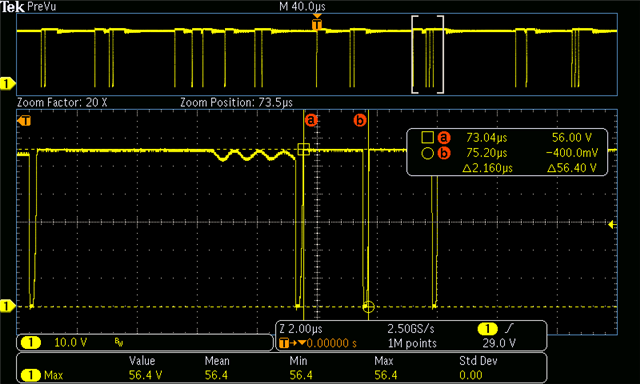The height and width of the screenshot is (384, 640).
Task: Click the orange trigger marker T in overview
Action: [317, 24]
